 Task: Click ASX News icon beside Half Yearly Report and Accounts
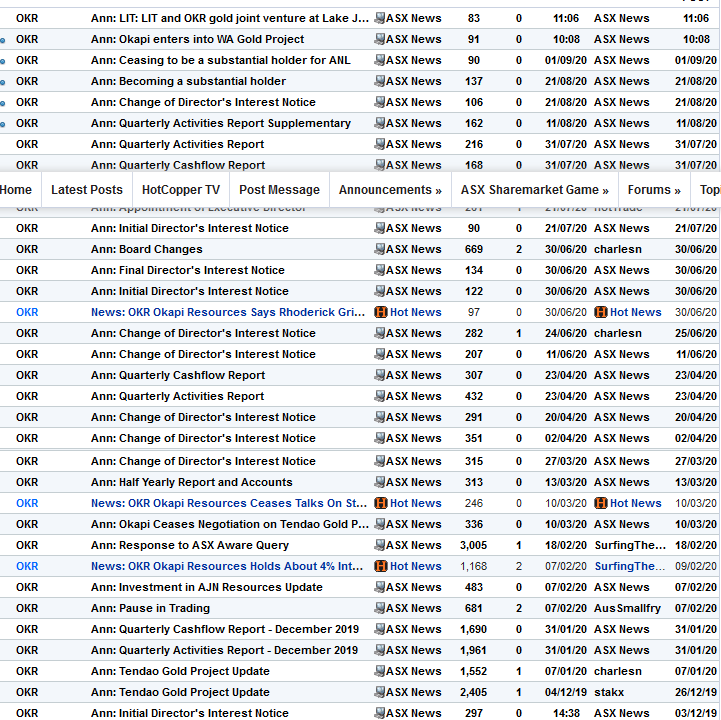click(379, 482)
